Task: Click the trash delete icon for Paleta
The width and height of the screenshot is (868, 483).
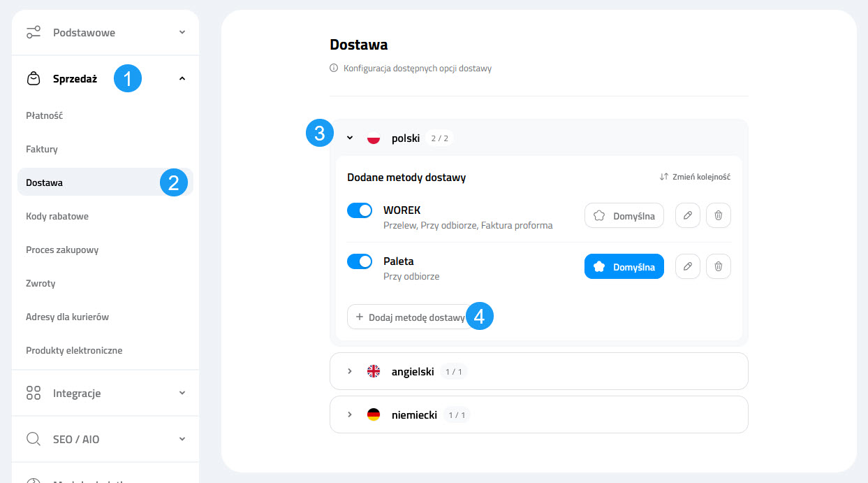Action: pyautogui.click(x=719, y=266)
